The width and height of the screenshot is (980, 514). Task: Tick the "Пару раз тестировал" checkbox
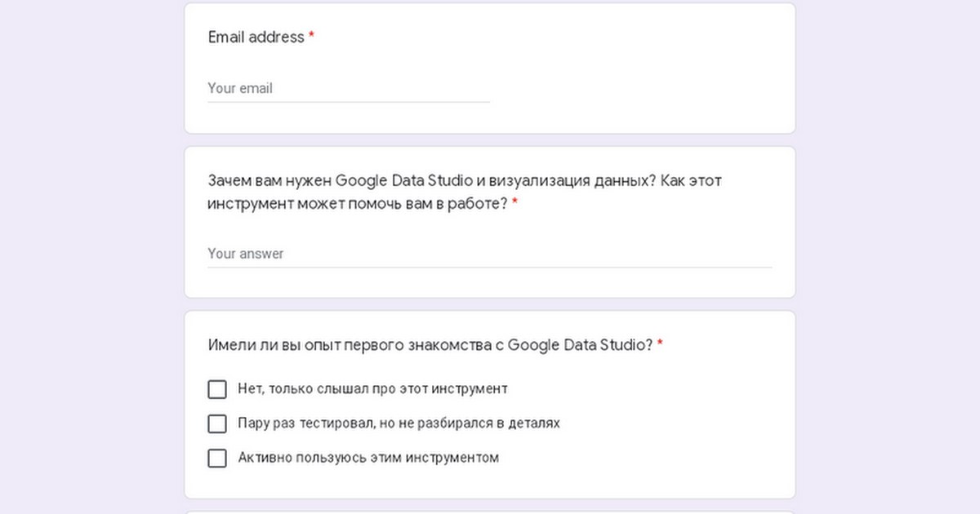217,423
